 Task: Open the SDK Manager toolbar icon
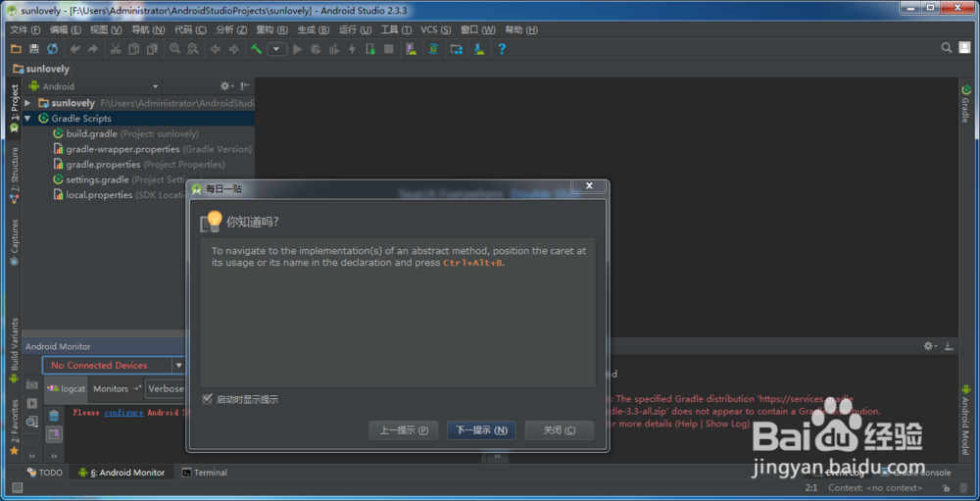pos(479,49)
